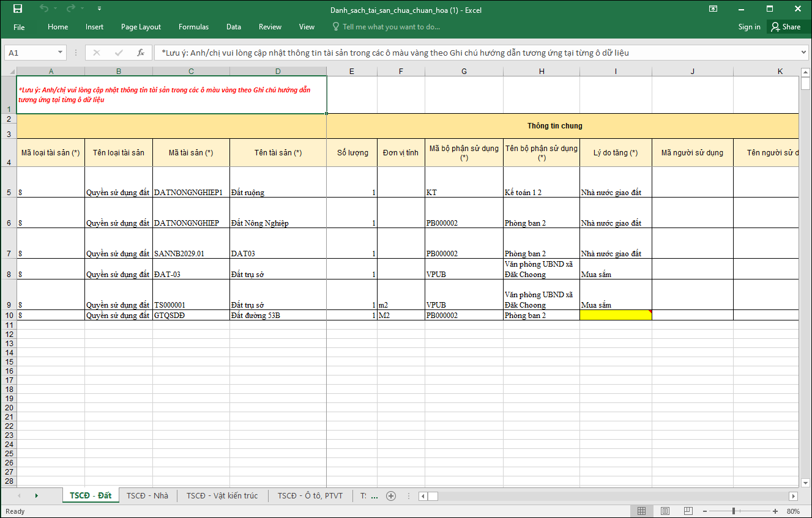Click the zoom slider handle
This screenshot has width=812, height=518.
tap(734, 511)
